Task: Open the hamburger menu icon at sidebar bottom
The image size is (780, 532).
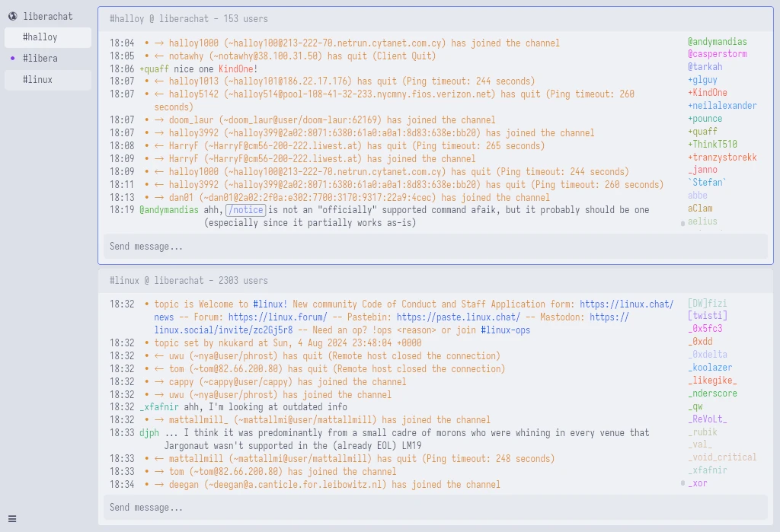Action: coord(12,519)
